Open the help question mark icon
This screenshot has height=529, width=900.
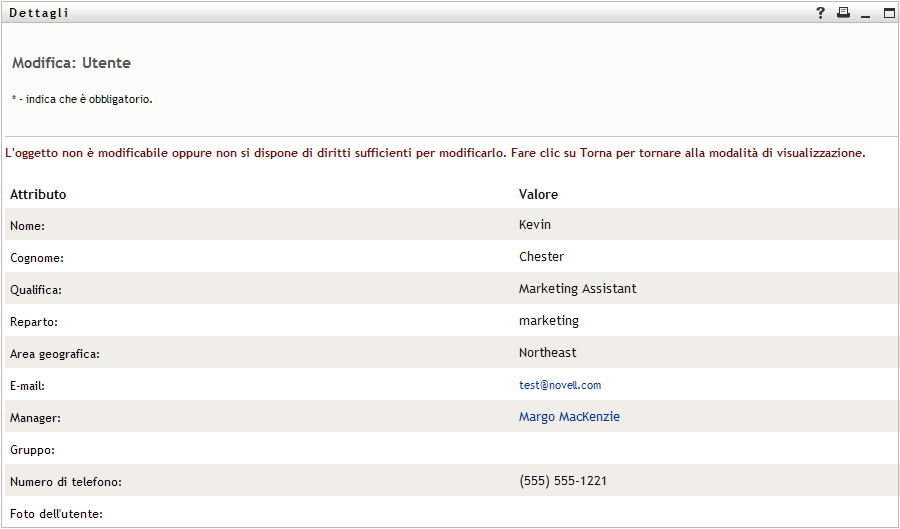pyautogui.click(x=821, y=13)
